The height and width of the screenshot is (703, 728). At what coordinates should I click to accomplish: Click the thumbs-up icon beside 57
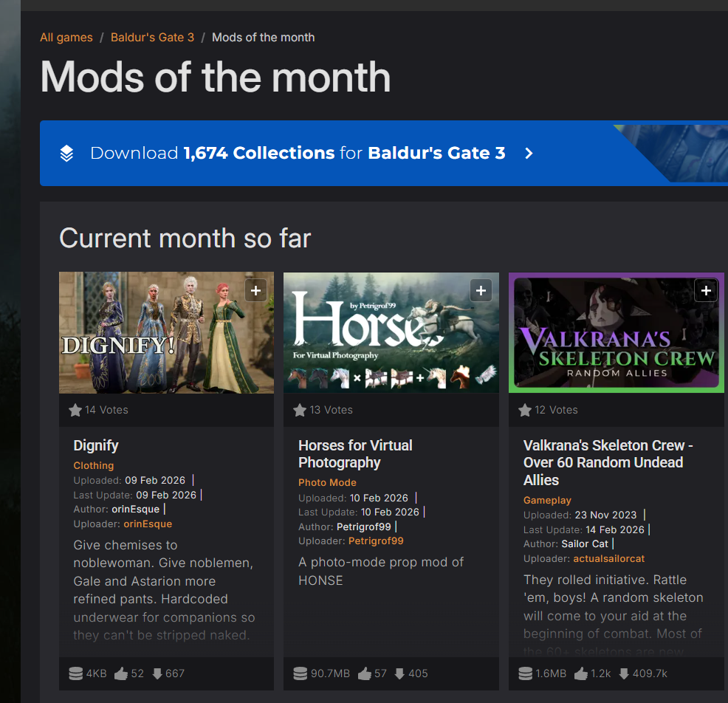tap(365, 673)
